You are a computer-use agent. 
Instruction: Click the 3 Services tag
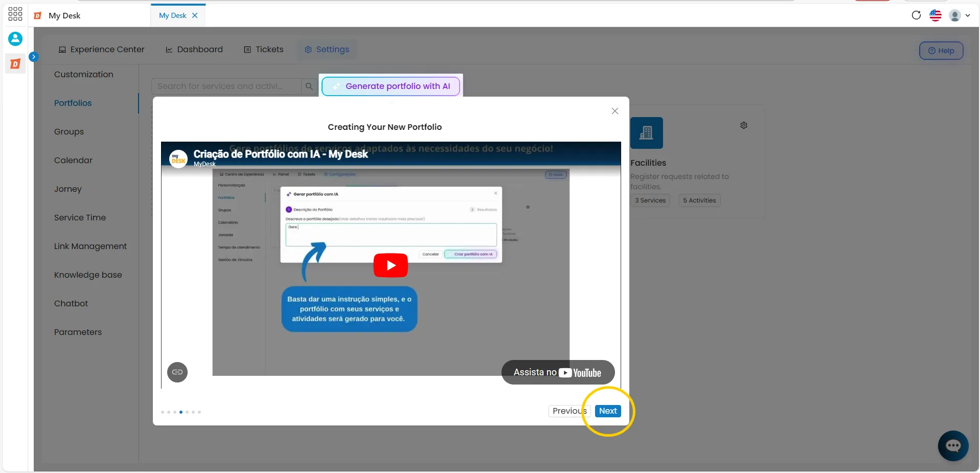(650, 200)
